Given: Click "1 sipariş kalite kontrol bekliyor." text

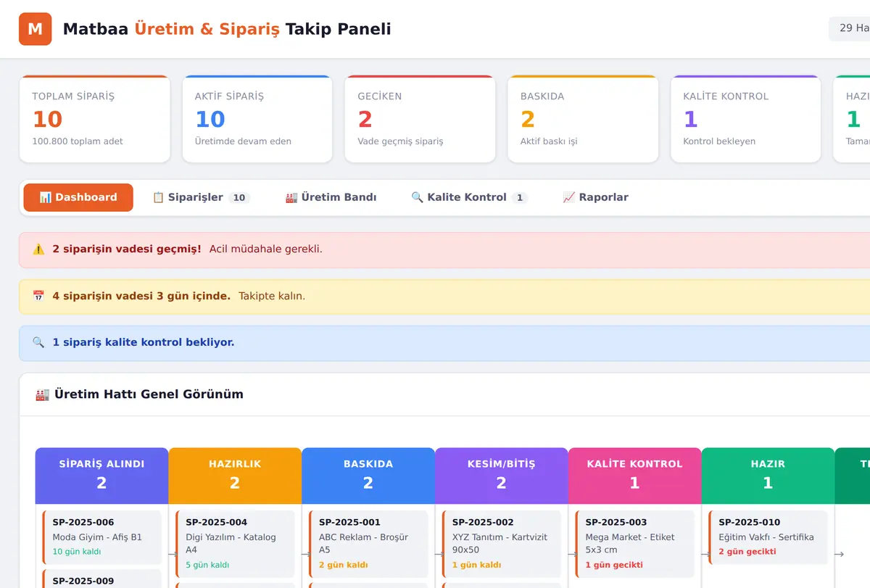Looking at the screenshot, I should [x=144, y=342].
